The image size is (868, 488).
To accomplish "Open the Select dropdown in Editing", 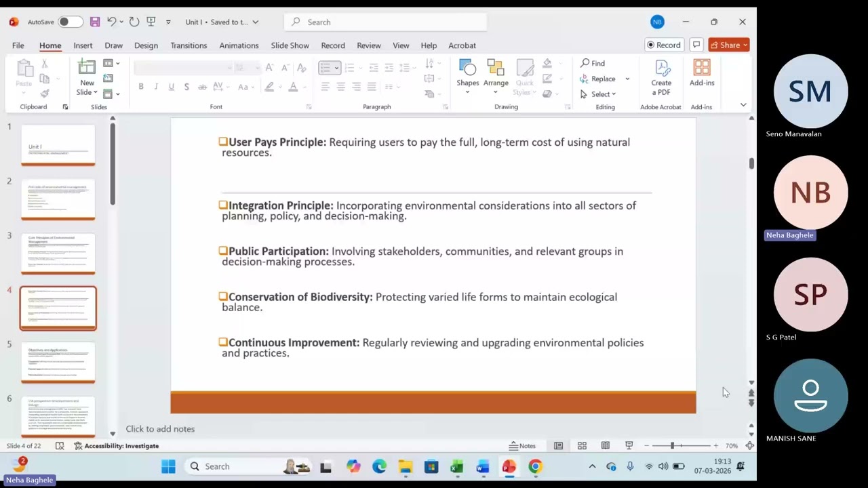I will click(x=598, y=94).
